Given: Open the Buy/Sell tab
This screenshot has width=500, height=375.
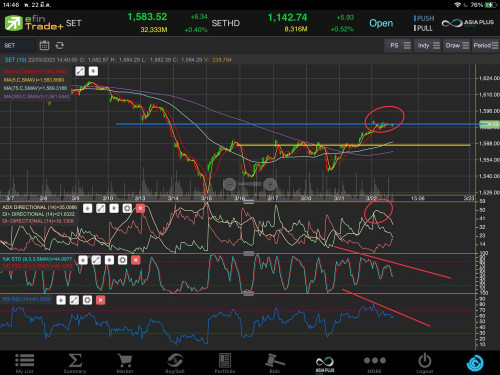Looking at the screenshot, I should tap(175, 363).
